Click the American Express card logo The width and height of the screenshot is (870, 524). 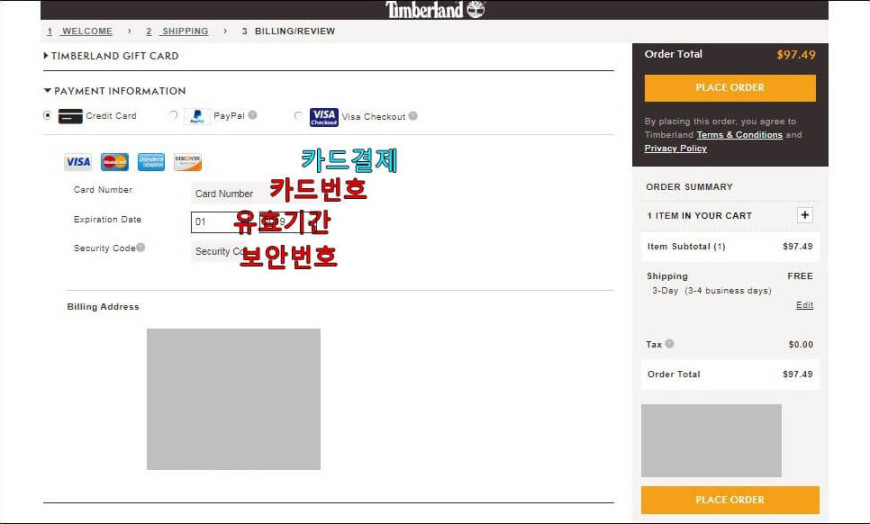click(151, 162)
